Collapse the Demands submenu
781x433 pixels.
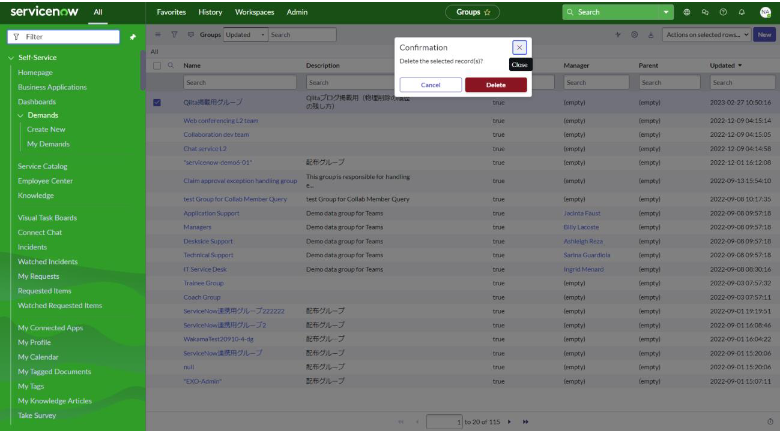[20, 116]
